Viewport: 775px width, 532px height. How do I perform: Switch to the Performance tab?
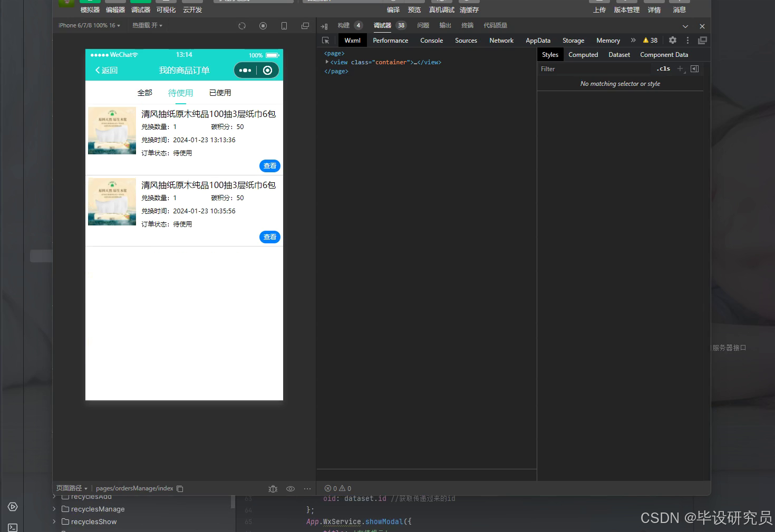click(391, 41)
